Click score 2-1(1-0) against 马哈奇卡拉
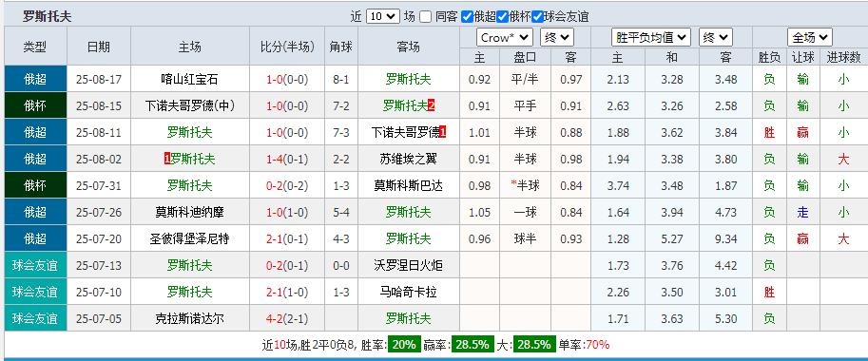The height and width of the screenshot is (361, 868). coord(287,292)
